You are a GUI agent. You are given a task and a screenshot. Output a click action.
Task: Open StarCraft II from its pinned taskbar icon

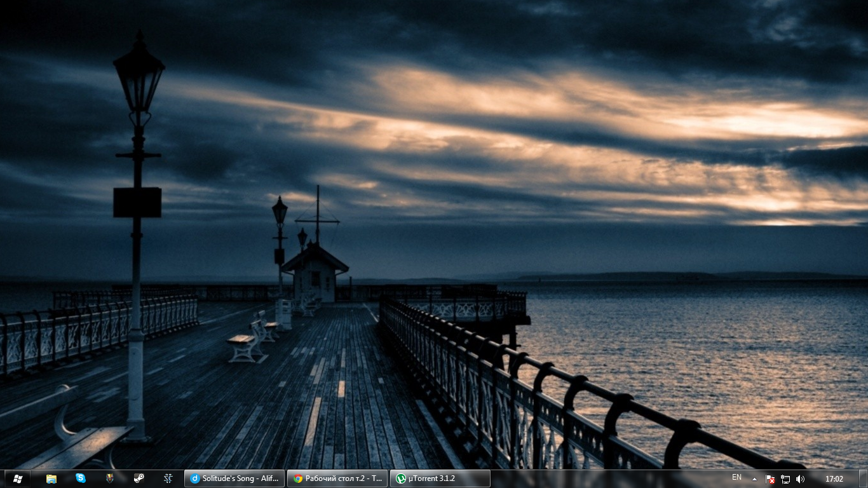click(x=168, y=478)
